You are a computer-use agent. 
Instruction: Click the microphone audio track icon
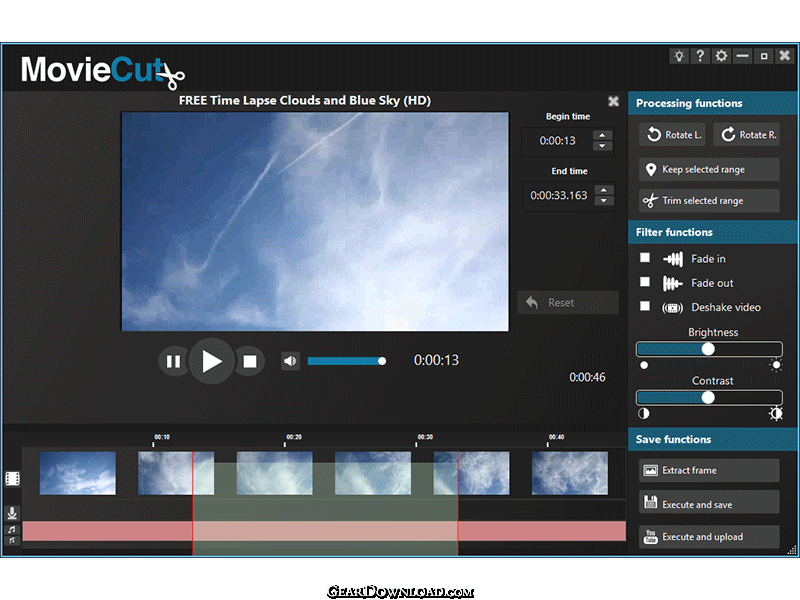[12, 513]
